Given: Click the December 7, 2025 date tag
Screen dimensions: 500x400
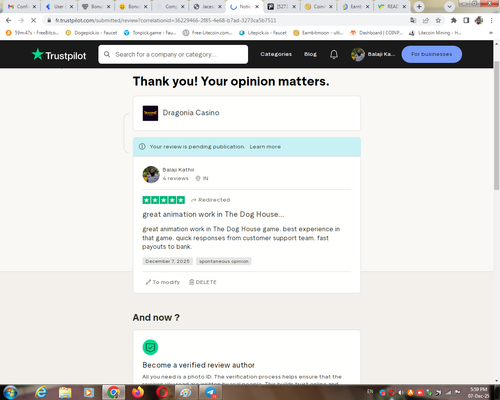Looking at the screenshot, I should coord(168,261).
